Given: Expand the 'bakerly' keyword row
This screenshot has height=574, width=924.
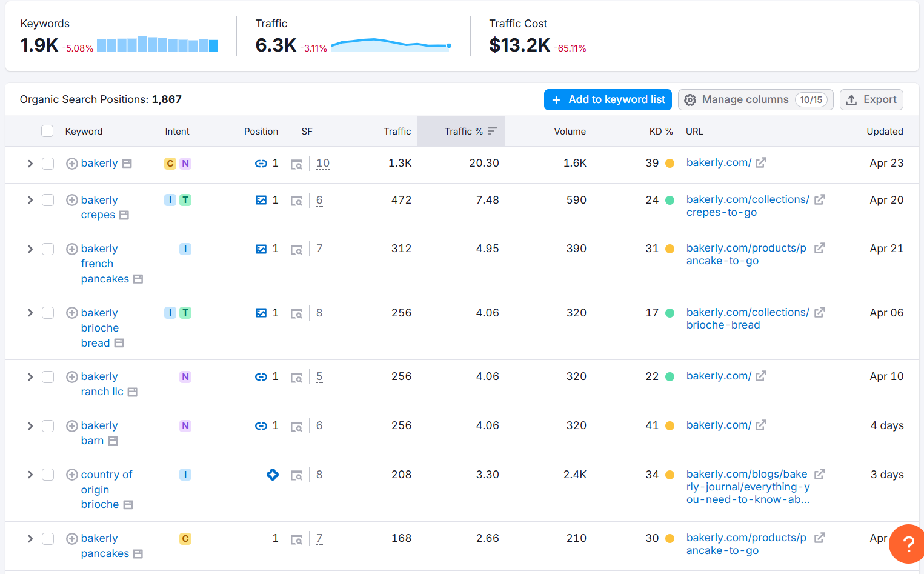Looking at the screenshot, I should pyautogui.click(x=30, y=164).
